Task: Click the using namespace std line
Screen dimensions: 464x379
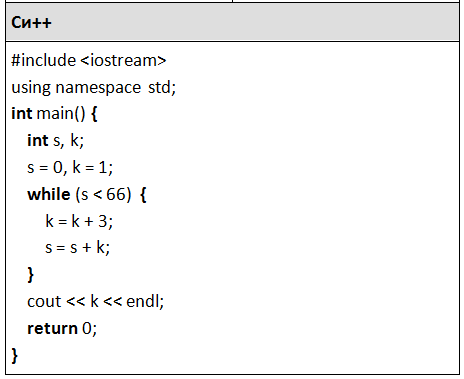Action: pos(94,88)
